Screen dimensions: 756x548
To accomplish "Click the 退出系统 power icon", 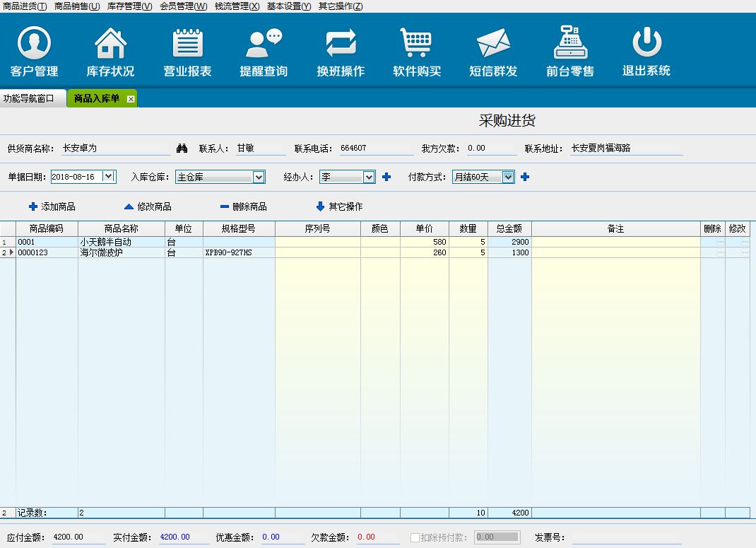I will click(x=646, y=44).
